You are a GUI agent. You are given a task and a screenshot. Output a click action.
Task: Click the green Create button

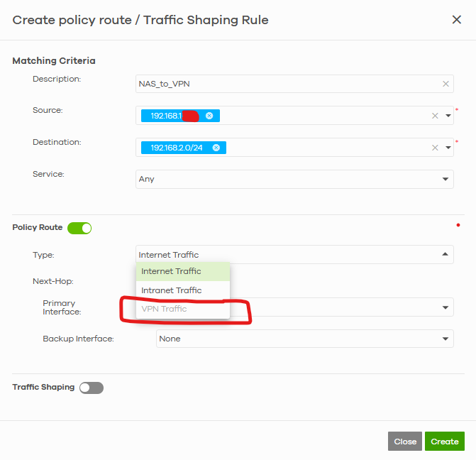pos(444,441)
